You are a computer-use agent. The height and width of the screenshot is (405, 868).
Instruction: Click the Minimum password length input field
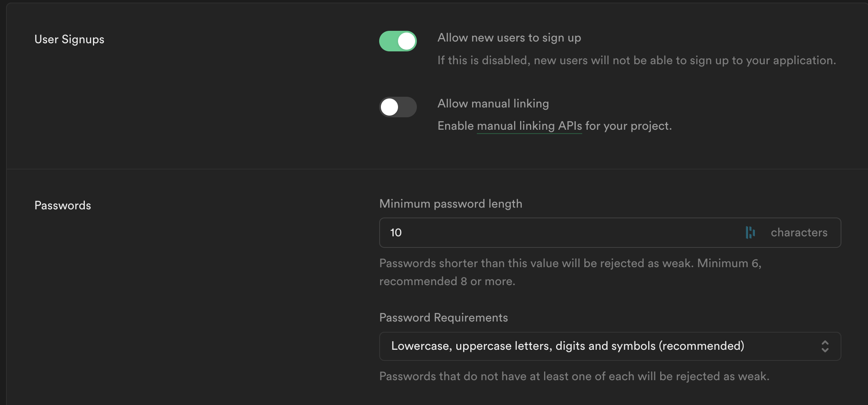557,233
